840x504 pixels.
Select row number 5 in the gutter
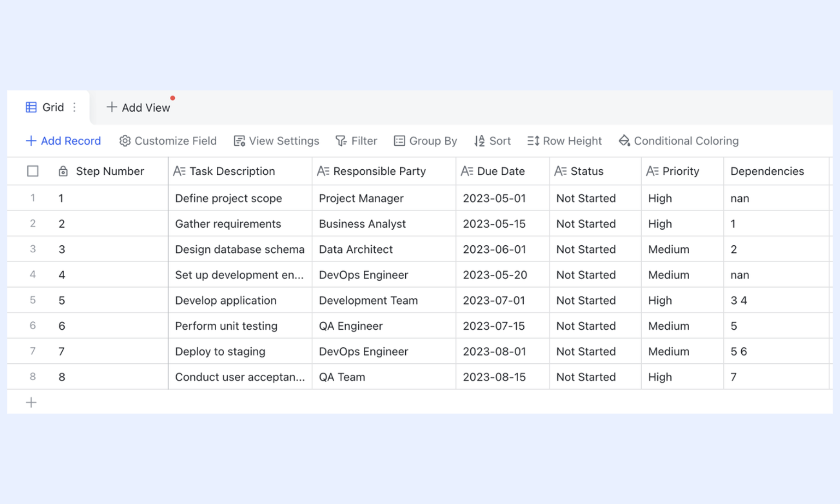(33, 300)
